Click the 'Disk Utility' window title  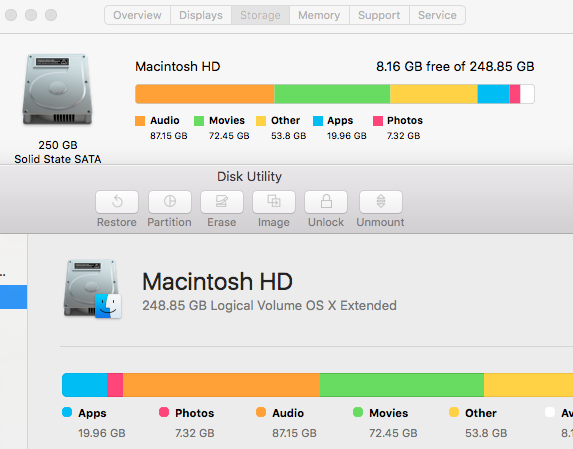pyautogui.click(x=250, y=176)
